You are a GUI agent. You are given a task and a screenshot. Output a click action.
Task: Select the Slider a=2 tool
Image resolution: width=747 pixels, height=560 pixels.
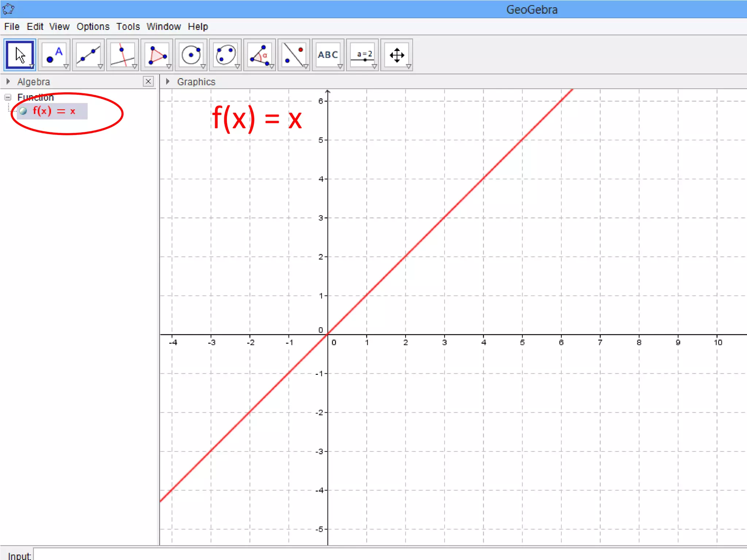point(363,55)
